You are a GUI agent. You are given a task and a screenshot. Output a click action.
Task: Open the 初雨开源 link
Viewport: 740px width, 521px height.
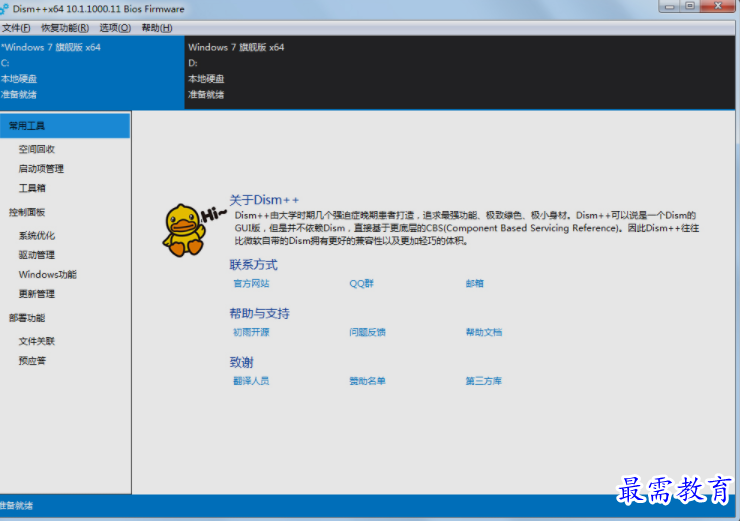tap(251, 332)
